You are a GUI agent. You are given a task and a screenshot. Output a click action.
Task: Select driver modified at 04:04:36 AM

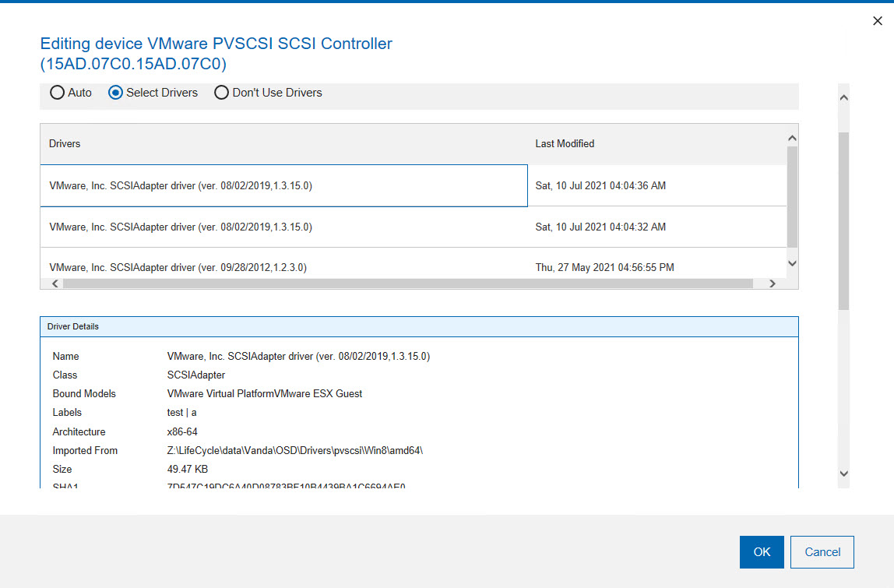pyautogui.click(x=414, y=186)
